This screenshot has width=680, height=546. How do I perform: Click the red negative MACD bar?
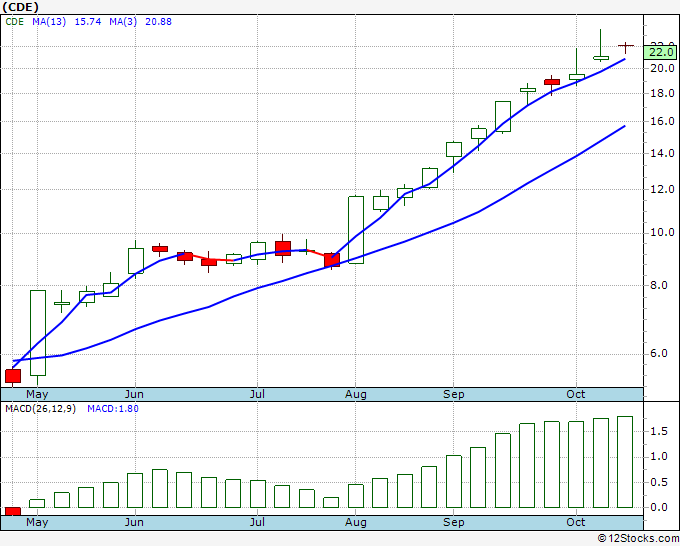point(13,511)
